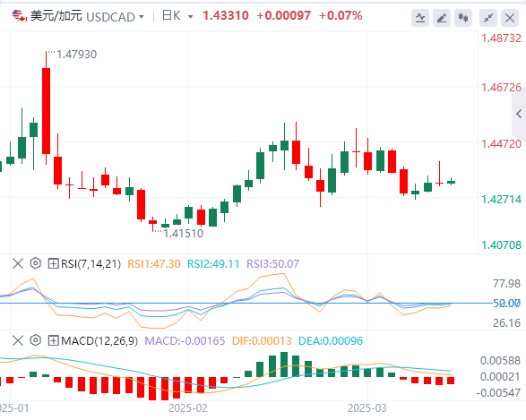
Task: Click the RSI(7,14,21) label
Action: tap(91, 264)
